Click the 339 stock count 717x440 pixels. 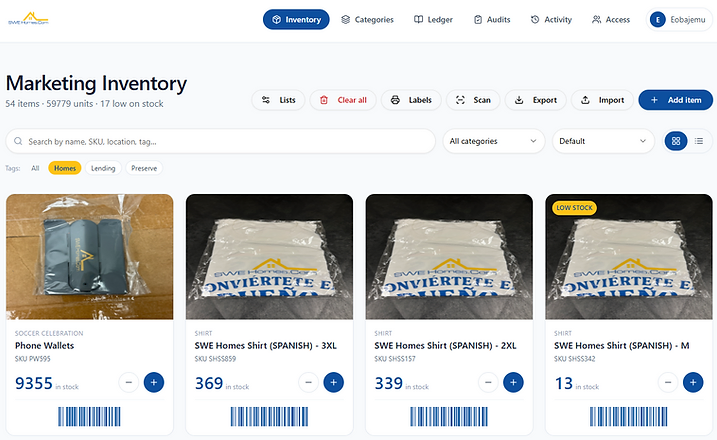tap(389, 383)
